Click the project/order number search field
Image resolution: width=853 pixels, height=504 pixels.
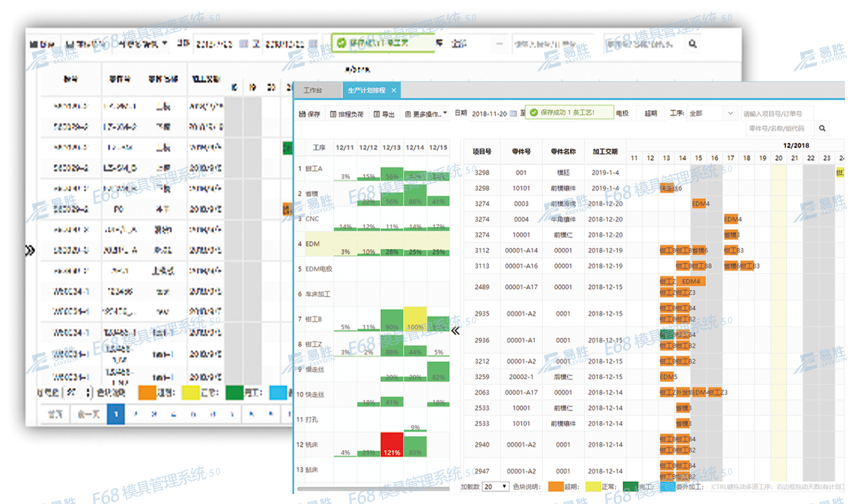click(777, 113)
